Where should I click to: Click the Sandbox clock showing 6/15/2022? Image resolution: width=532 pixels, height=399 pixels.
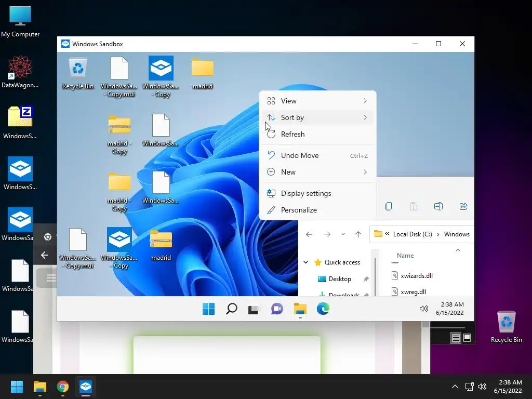(449, 309)
